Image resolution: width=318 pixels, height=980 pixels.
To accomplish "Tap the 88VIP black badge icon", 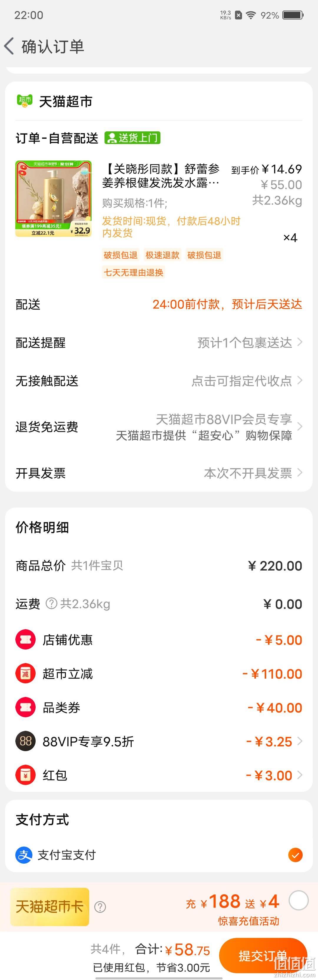I will click(x=26, y=741).
